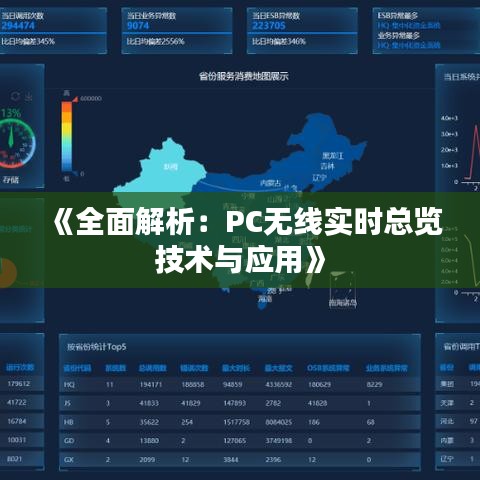Click the 294474 daily call count card
480x480 pixels.
pyautogui.click(x=53, y=31)
